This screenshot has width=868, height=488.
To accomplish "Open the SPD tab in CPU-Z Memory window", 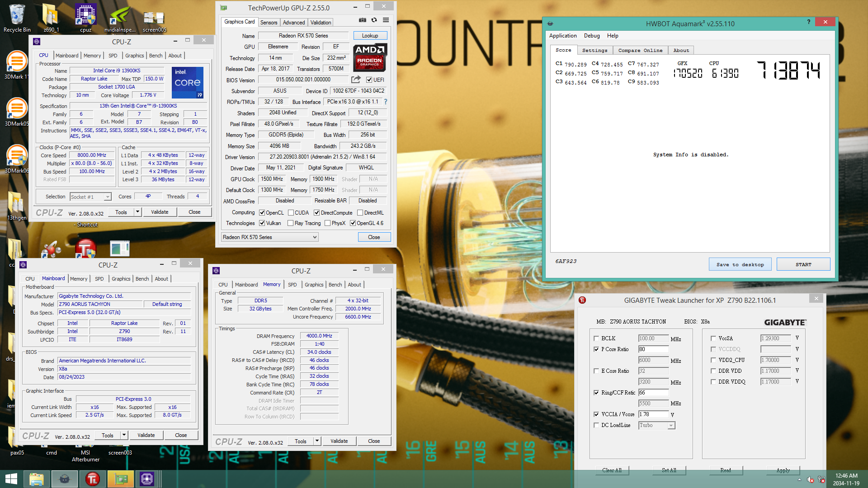I will click(x=292, y=285).
